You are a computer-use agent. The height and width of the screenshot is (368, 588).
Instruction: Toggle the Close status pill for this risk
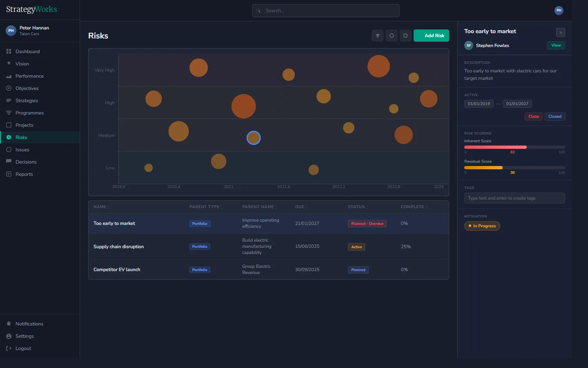pos(533,116)
